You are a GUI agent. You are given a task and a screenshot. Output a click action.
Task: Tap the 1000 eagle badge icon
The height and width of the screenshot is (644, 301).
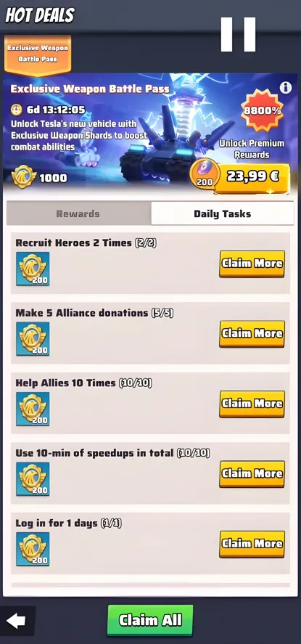pos(24,177)
